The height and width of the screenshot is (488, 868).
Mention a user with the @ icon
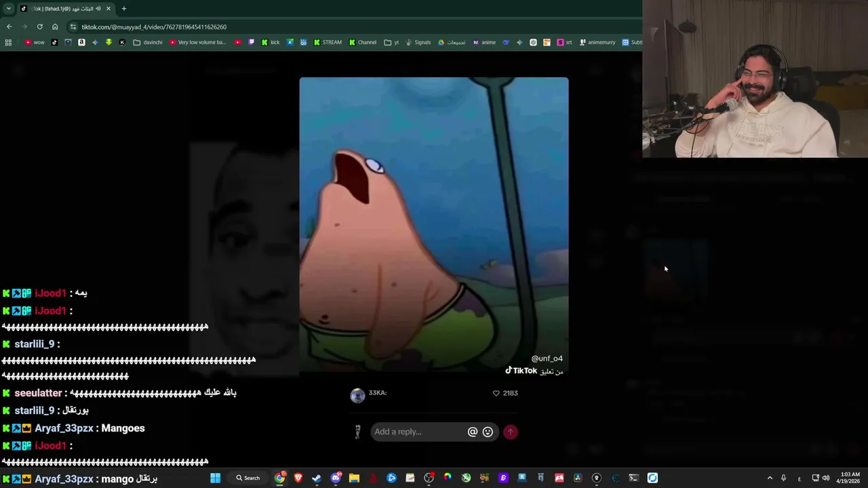tap(473, 432)
